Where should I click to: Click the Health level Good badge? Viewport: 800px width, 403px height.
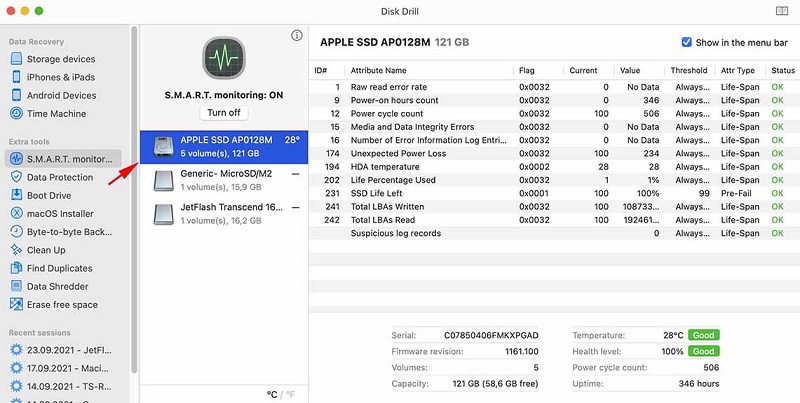point(704,351)
